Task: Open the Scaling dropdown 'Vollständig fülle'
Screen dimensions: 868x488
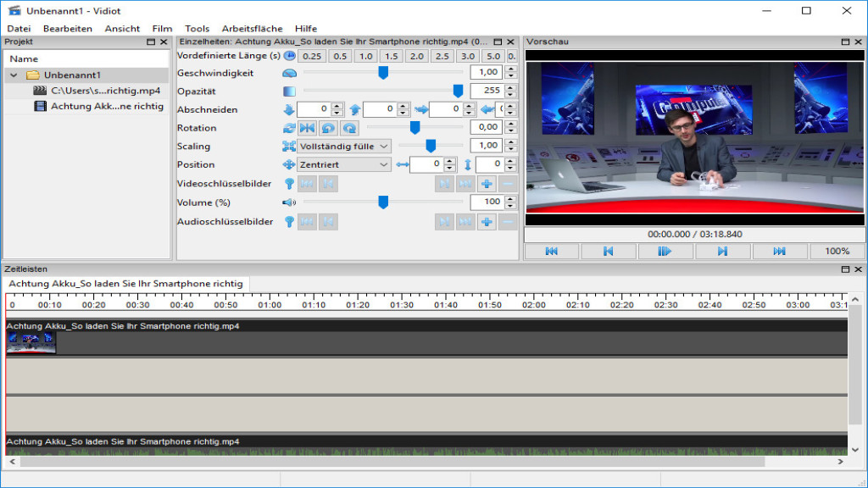Action: (343, 147)
